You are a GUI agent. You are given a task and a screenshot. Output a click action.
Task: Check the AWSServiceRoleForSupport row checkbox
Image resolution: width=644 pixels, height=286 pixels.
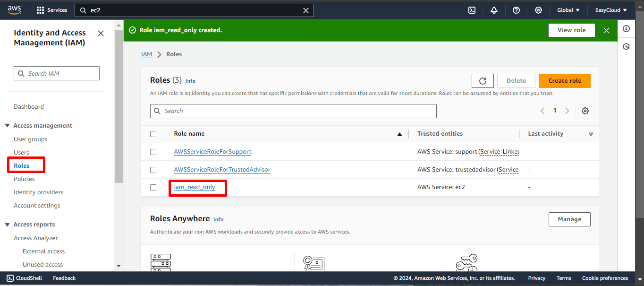click(x=153, y=152)
